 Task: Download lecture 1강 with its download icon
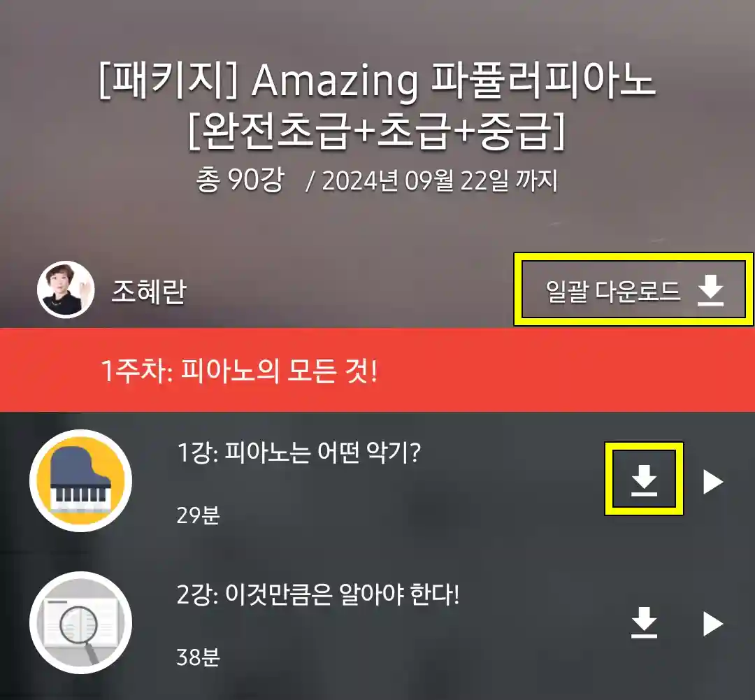coord(644,480)
